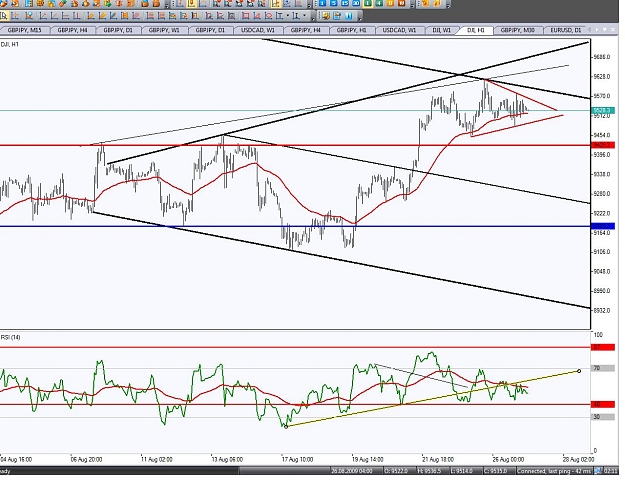Click red 9425 horizontal line price label
Screen dimensions: 625x500
click(x=603, y=145)
